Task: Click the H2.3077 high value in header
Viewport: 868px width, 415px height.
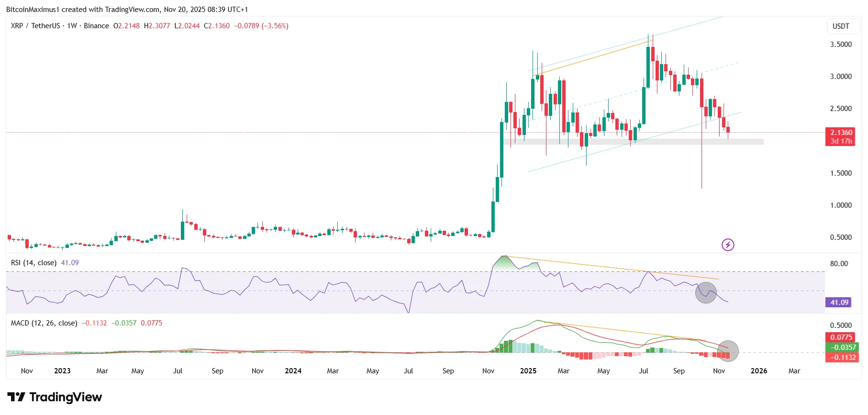Action: (x=157, y=26)
